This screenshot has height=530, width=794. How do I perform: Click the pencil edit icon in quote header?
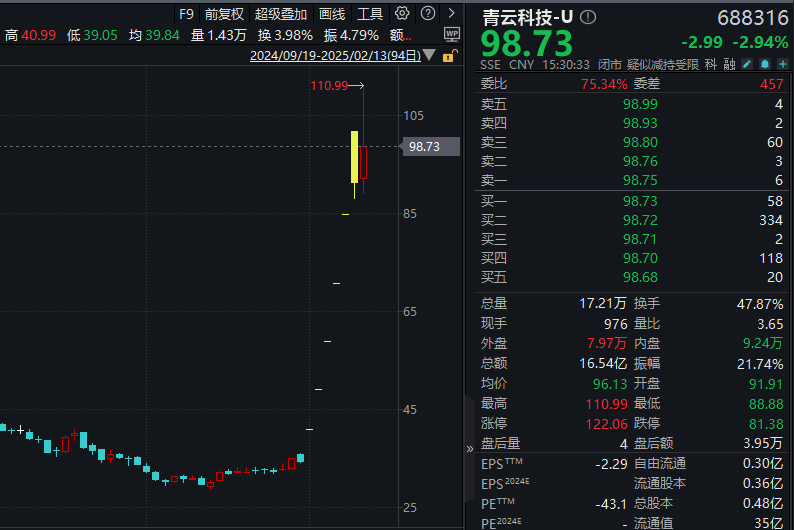tap(747, 64)
